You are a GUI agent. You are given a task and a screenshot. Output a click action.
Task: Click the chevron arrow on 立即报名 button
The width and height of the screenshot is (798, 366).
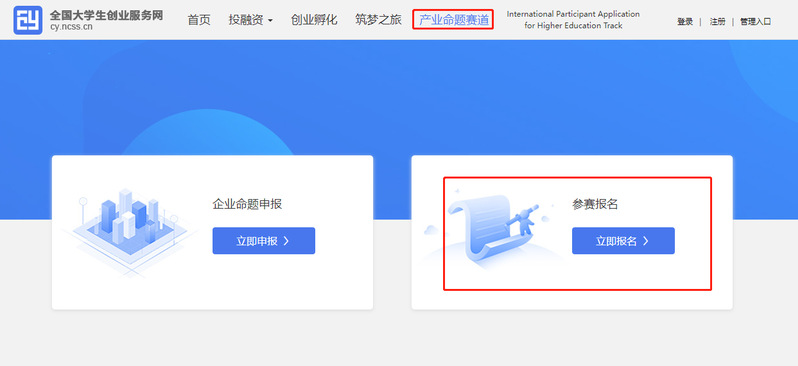click(645, 241)
